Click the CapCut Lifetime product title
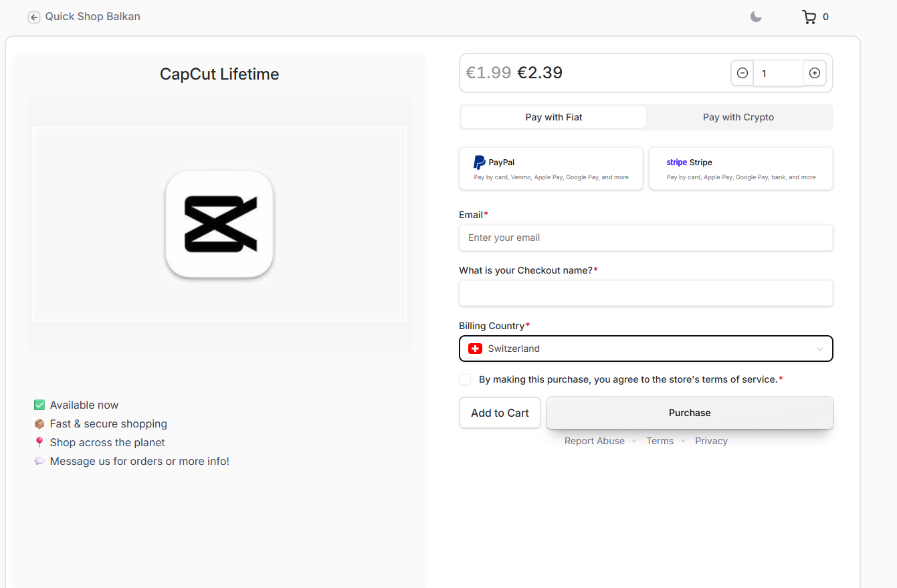897x588 pixels. 219,74
